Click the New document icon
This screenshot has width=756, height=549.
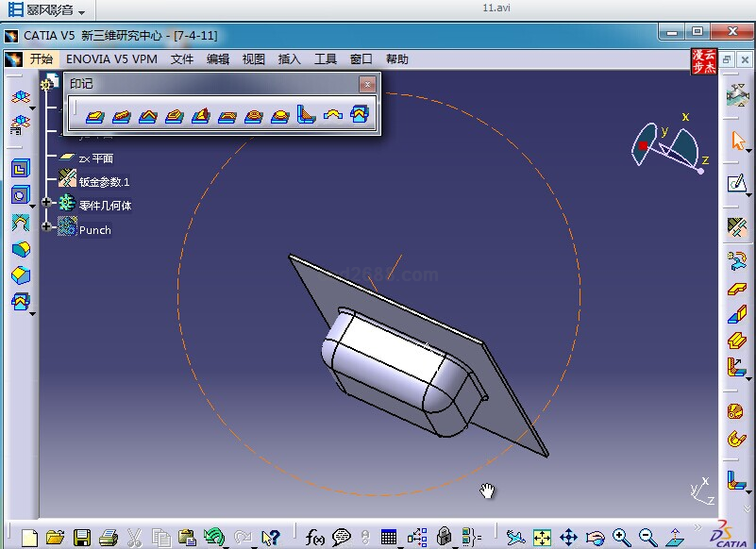[30, 538]
